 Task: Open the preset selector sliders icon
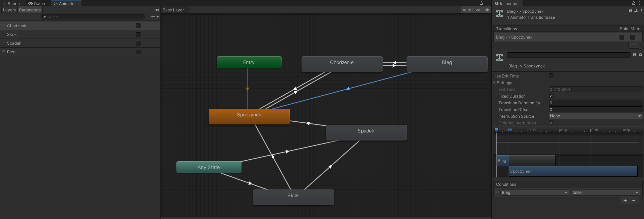pos(636,11)
